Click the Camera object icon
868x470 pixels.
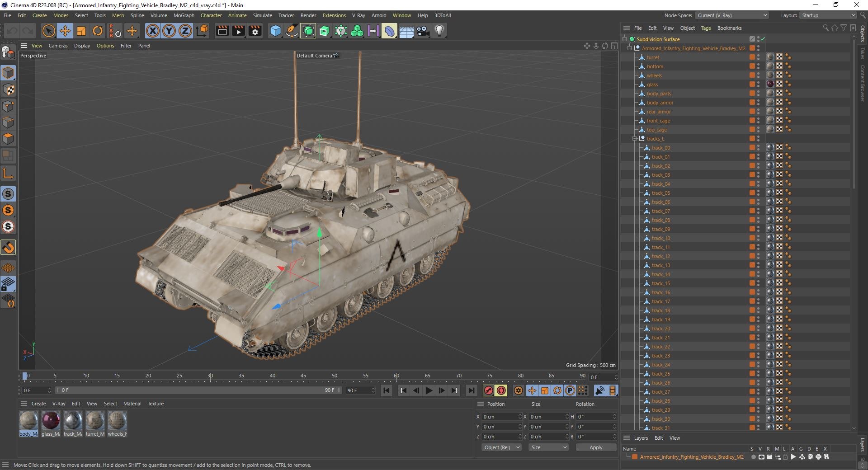tap(423, 31)
